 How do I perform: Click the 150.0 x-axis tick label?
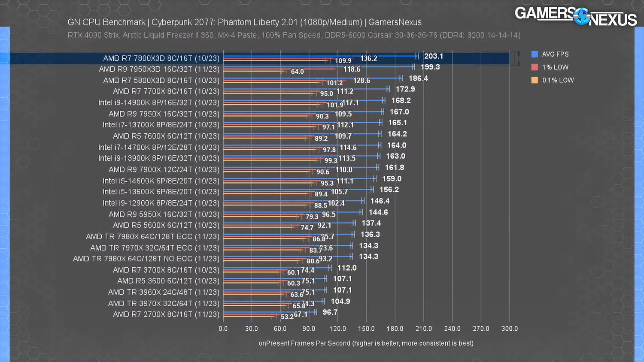tap(366, 329)
